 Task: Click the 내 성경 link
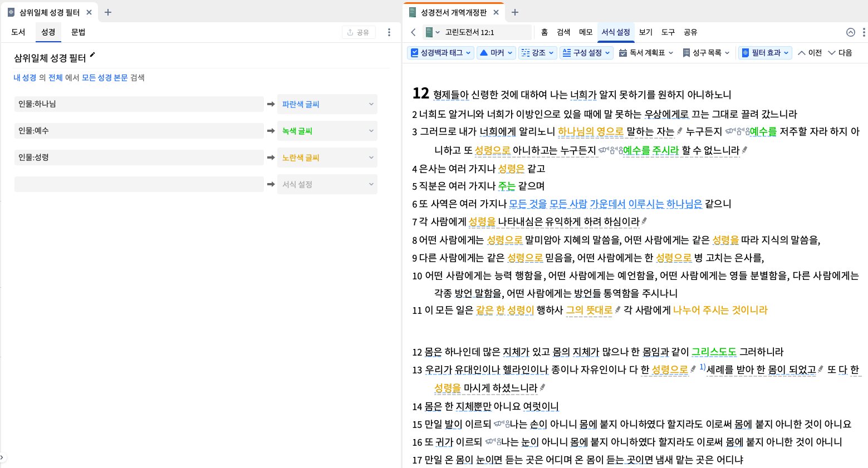pyautogui.click(x=25, y=78)
